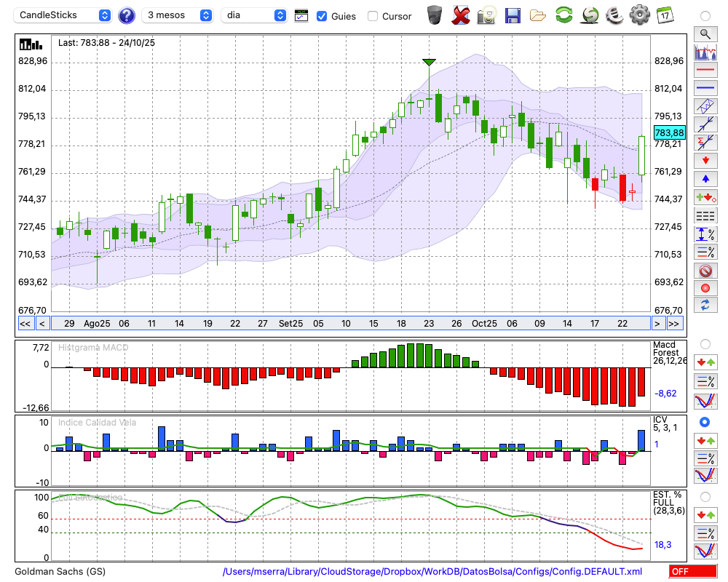Select the red horizontal line tool

coord(705,71)
